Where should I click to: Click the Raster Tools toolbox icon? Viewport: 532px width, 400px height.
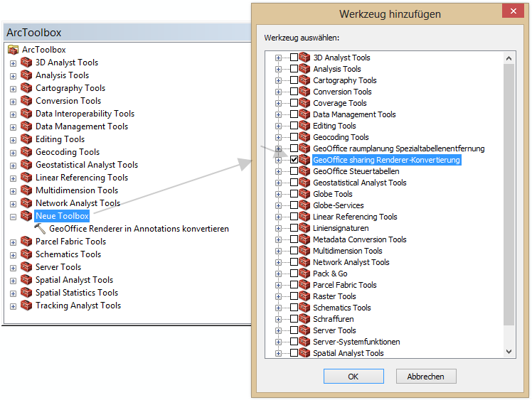[304, 296]
